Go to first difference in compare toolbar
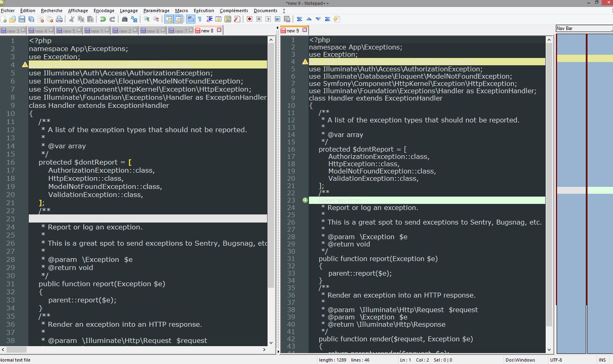Screen dimensions: 613x364 point(300,19)
